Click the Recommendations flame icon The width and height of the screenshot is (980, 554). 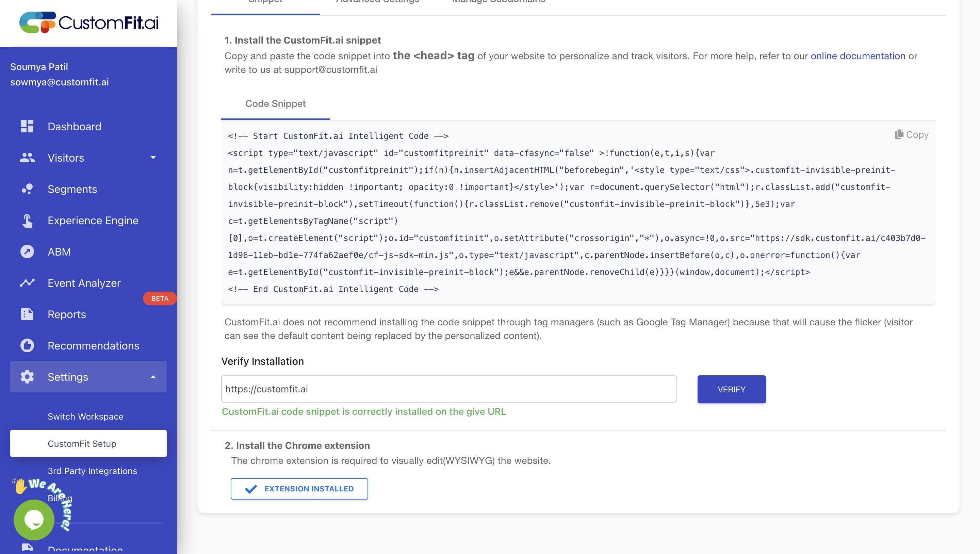pyautogui.click(x=27, y=345)
